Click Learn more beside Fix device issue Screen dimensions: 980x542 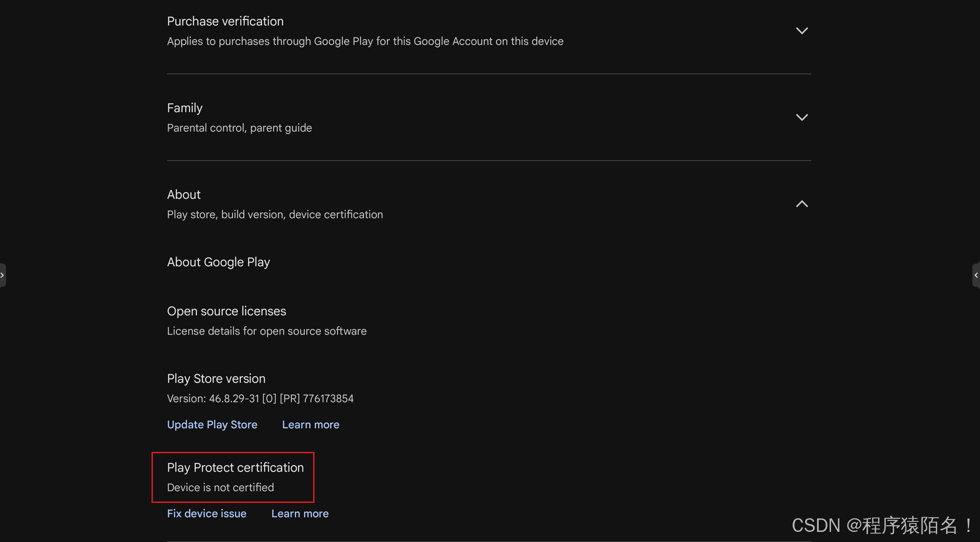[x=300, y=513]
